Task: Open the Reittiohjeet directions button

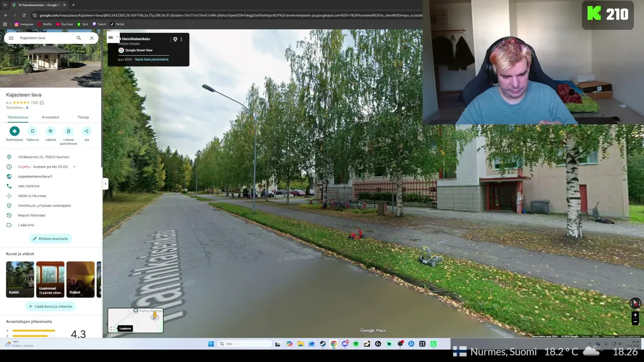Action: (14, 131)
